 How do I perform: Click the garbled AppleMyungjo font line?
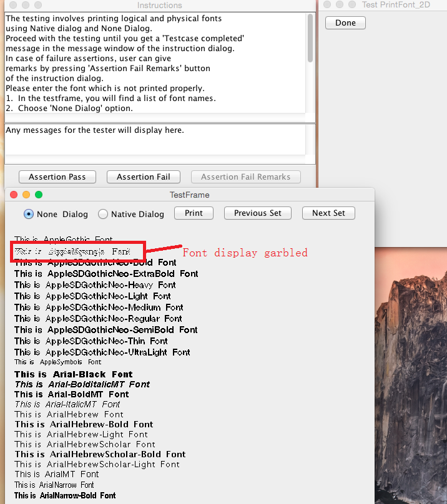(x=72, y=251)
